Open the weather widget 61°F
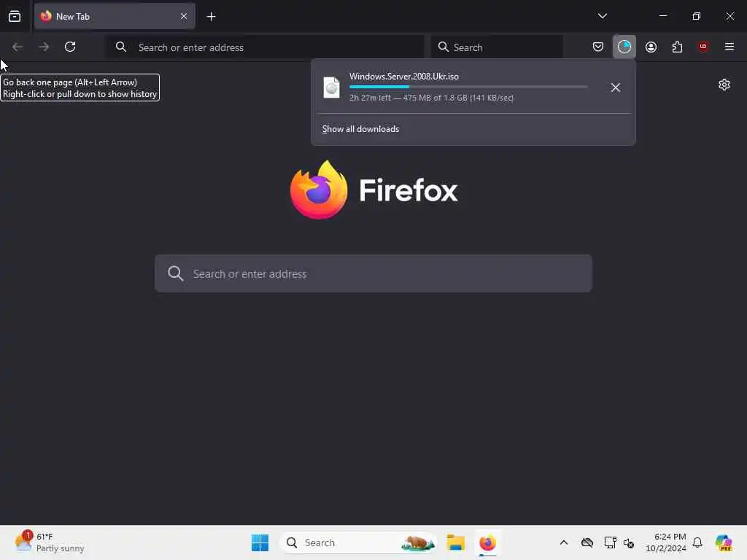Image resolution: width=747 pixels, height=560 pixels. point(49,542)
